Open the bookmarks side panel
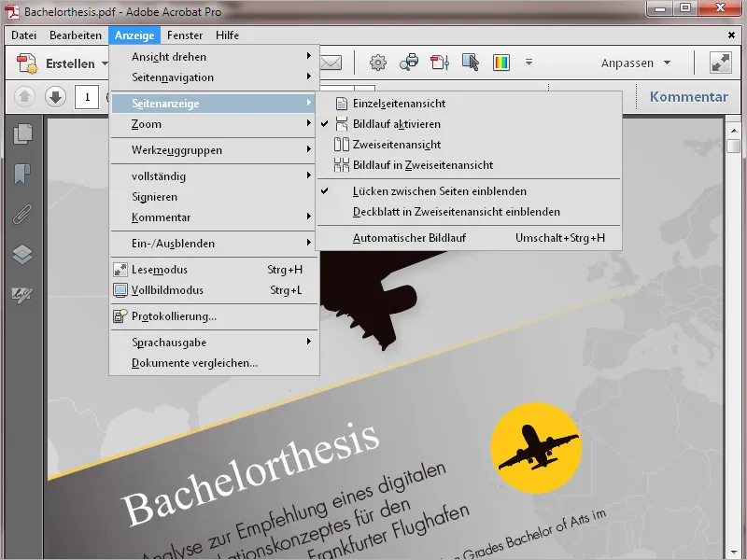The height and width of the screenshot is (560, 747). [x=22, y=174]
